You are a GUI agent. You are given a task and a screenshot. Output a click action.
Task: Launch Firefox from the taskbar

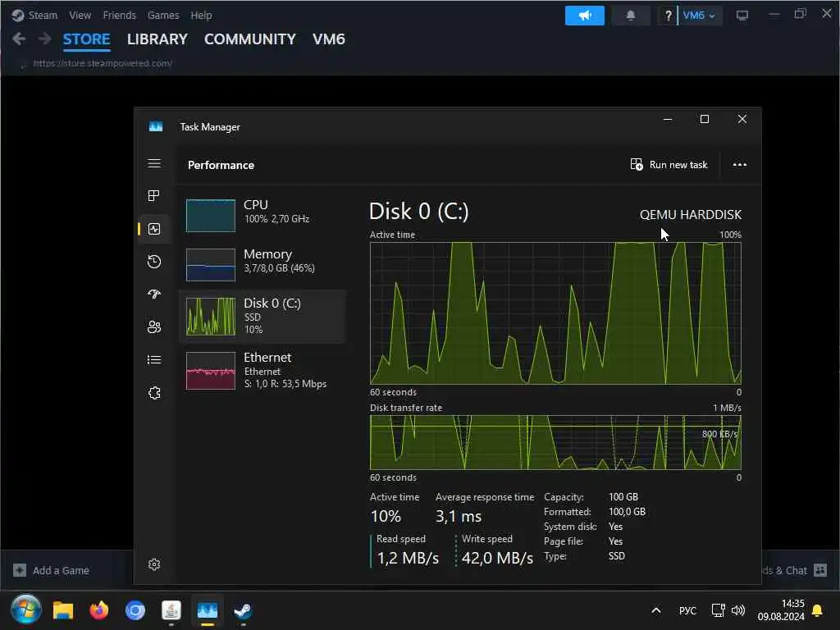point(99,610)
